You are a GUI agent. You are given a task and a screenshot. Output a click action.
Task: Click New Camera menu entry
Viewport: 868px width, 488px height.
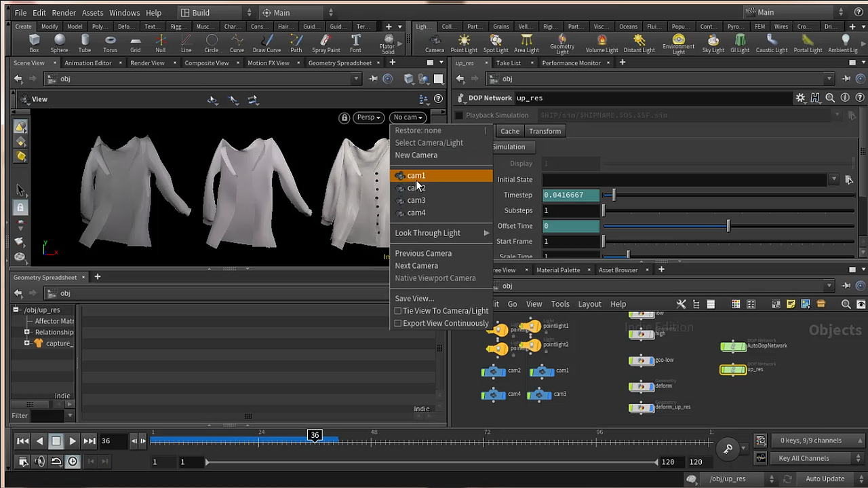(416, 155)
